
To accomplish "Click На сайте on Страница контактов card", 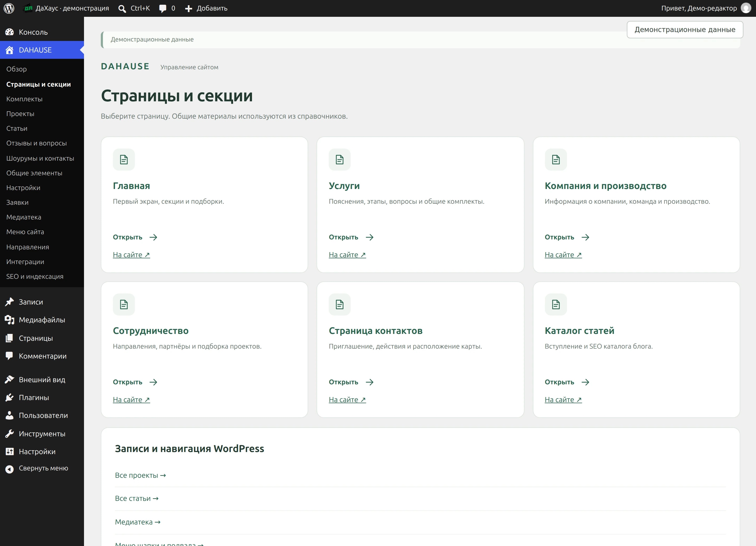I will 347,400.
